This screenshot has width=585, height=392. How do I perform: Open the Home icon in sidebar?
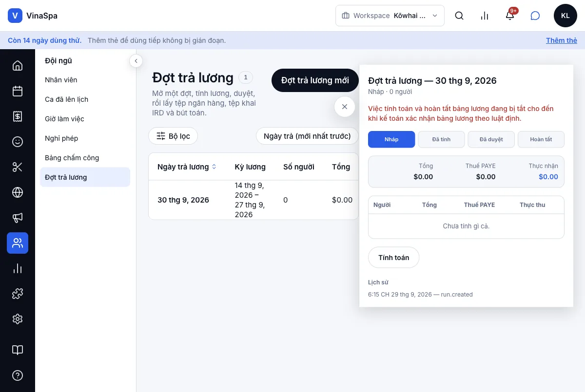pyautogui.click(x=18, y=65)
